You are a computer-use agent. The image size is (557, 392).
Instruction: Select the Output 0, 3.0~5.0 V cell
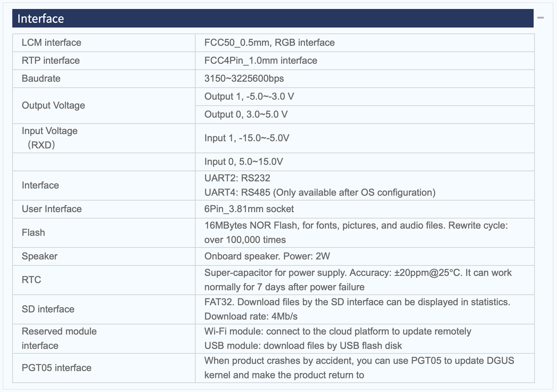[x=365, y=115]
